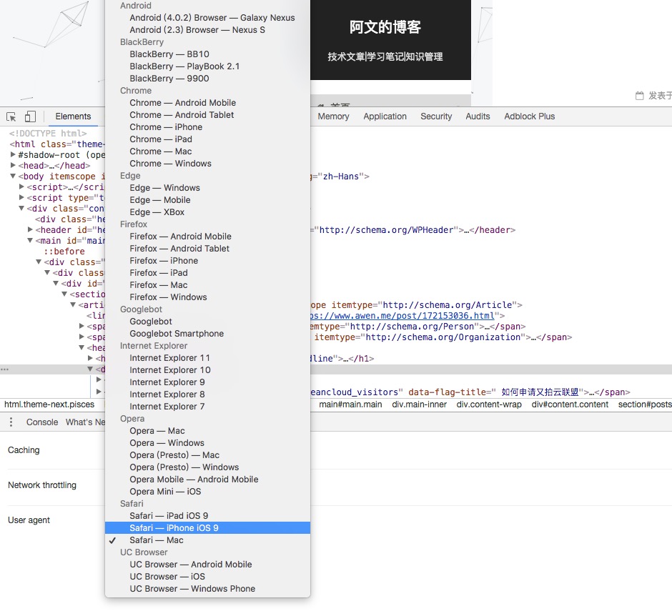This screenshot has height=616, width=672.
Task: Toggle the device toolbar icon
Action: [x=30, y=116]
